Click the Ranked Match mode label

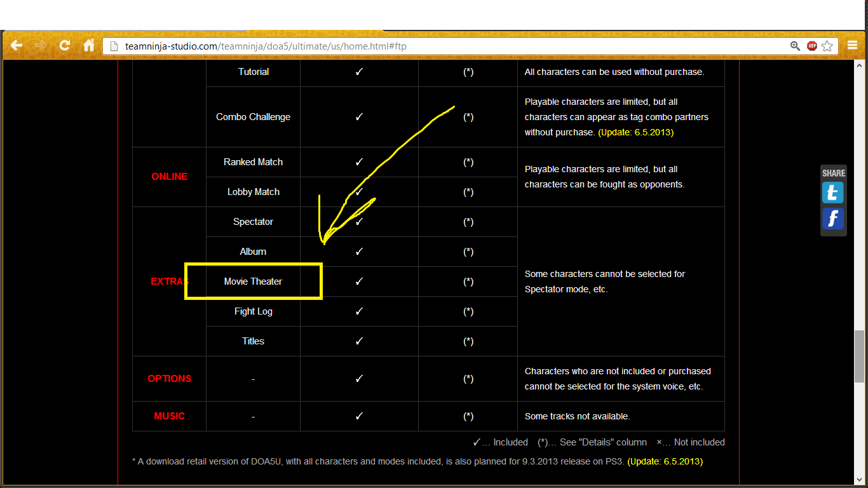pos(253,162)
